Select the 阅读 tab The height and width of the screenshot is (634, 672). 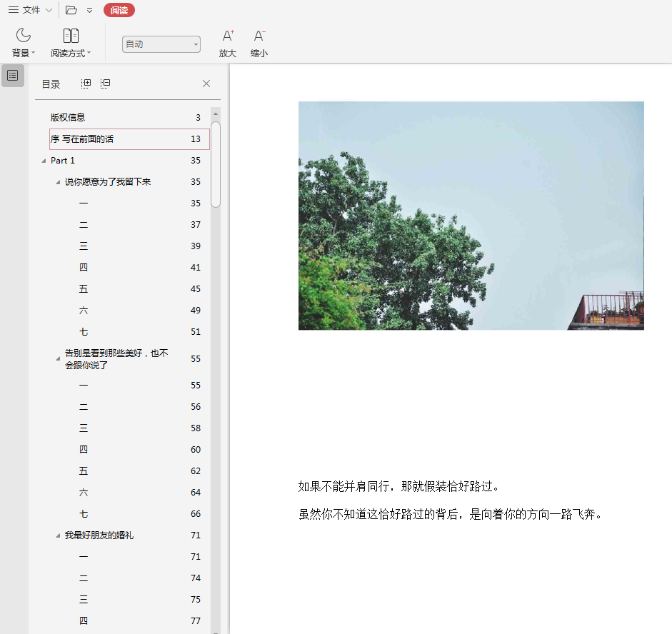(x=119, y=10)
